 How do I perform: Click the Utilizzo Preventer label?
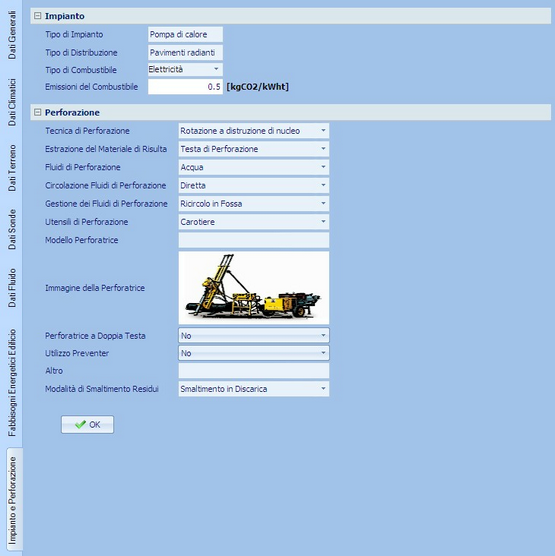coord(77,353)
